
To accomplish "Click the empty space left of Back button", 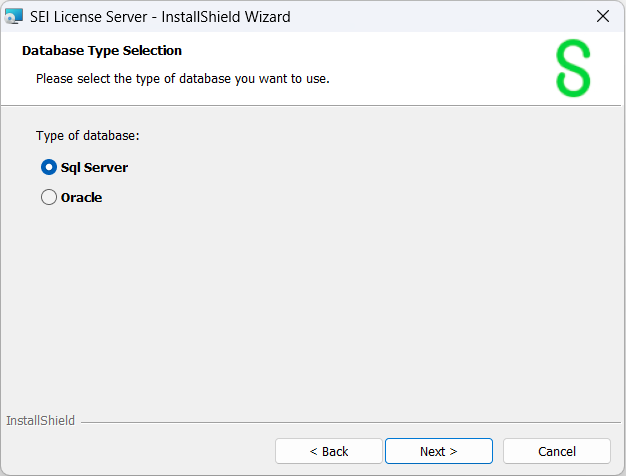I will (140, 451).
